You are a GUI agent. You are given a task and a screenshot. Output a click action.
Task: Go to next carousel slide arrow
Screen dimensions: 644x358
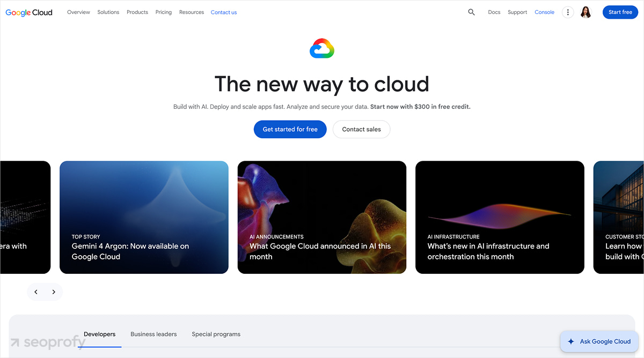coord(54,292)
